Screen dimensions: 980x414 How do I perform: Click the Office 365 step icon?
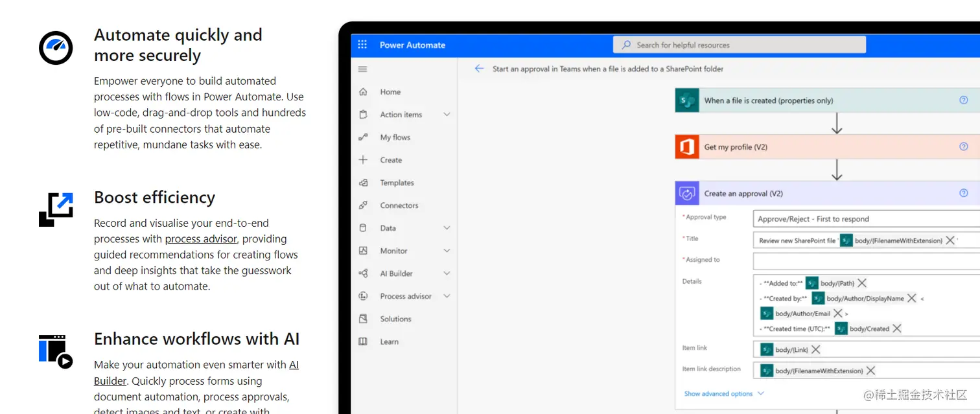[687, 147]
